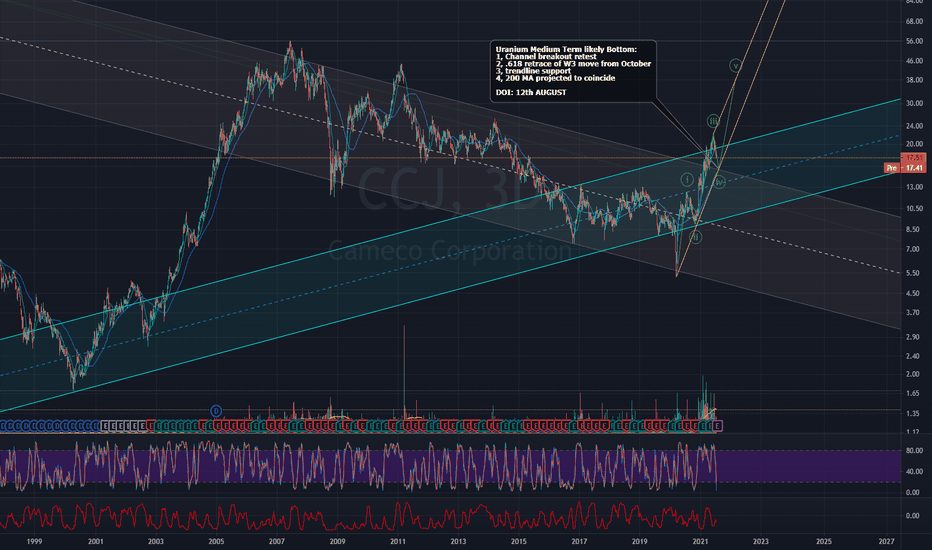Click '3, trendline support' annotation line
This screenshot has height=550, width=932.
533,71
